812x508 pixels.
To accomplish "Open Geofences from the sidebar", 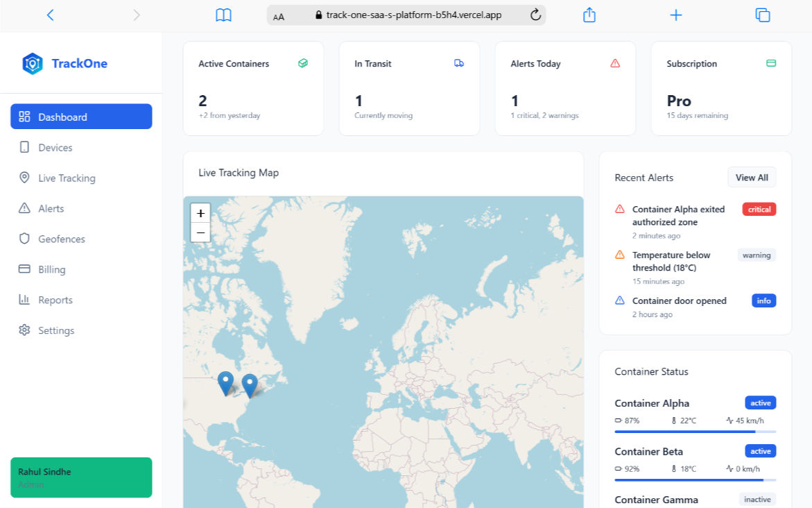I will (x=62, y=239).
